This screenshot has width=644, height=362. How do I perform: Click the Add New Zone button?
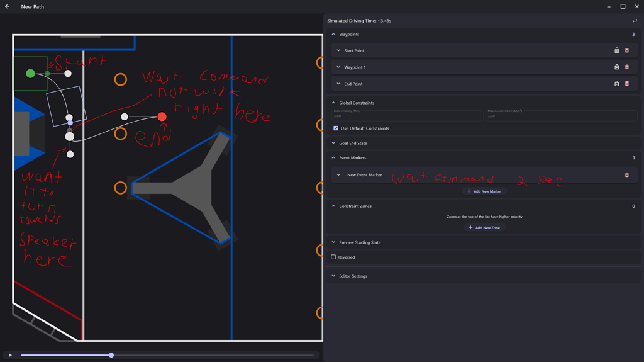point(484,228)
